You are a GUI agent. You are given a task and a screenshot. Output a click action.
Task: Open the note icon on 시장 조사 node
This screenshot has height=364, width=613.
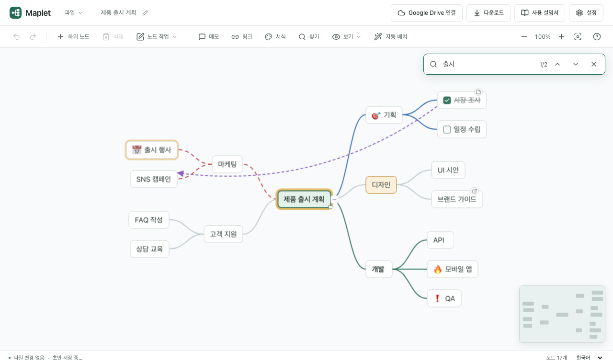[478, 92]
